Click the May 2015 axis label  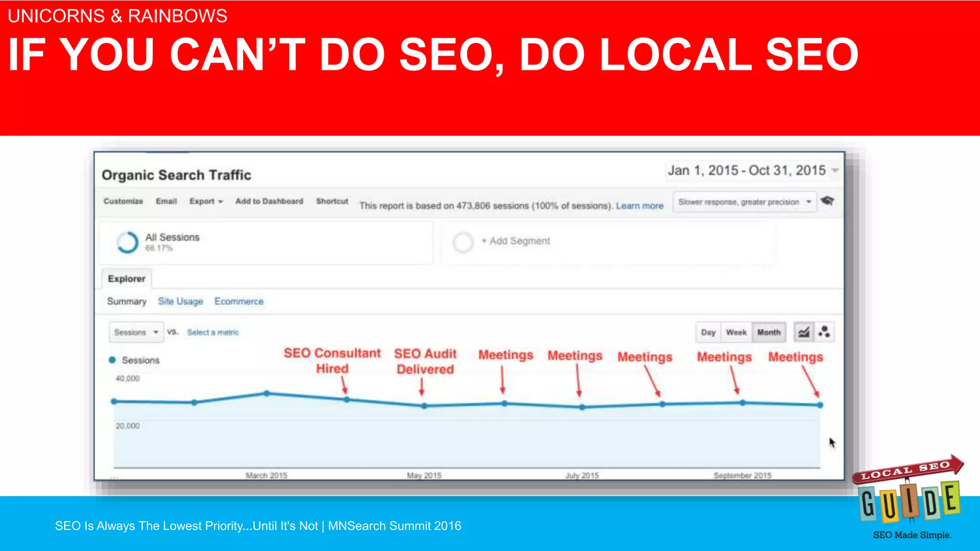click(x=424, y=475)
